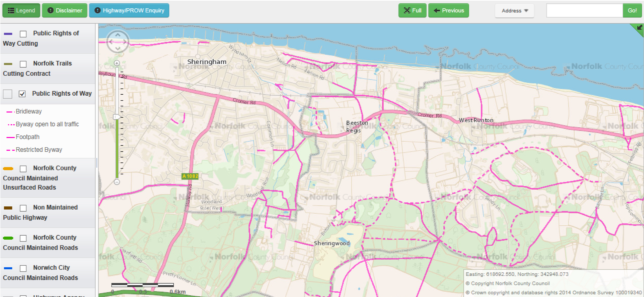Viewport: 644px width, 297px height.
Task: Select the Restricted Byway legend entry
Action: click(34, 150)
